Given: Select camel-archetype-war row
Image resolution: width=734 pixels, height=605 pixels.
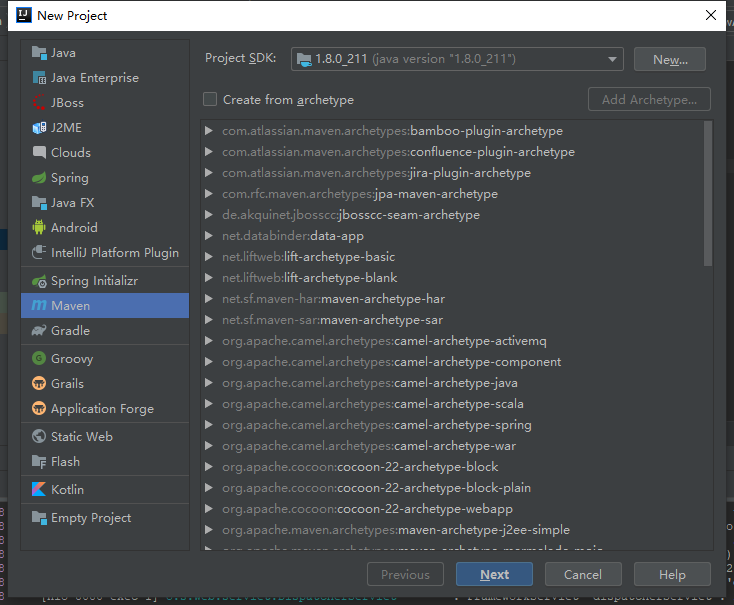Looking at the screenshot, I should pos(452,446).
